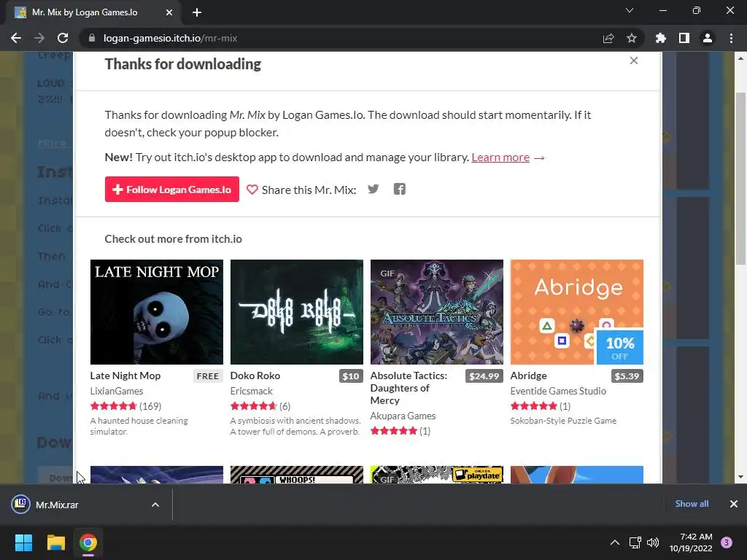Show hidden system tray icons
Viewport: 747px width, 560px height.
614,542
